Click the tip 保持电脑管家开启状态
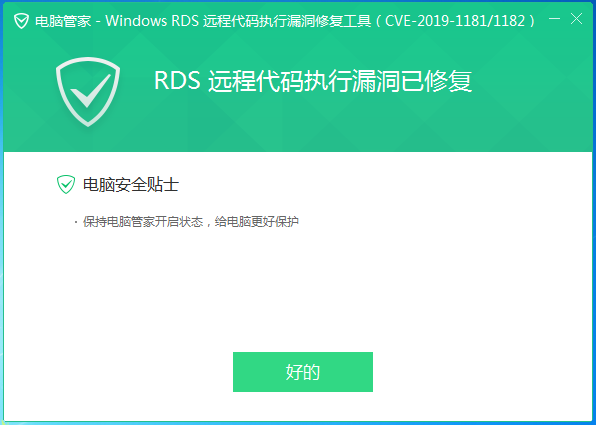The width and height of the screenshot is (596, 425). tap(143, 222)
